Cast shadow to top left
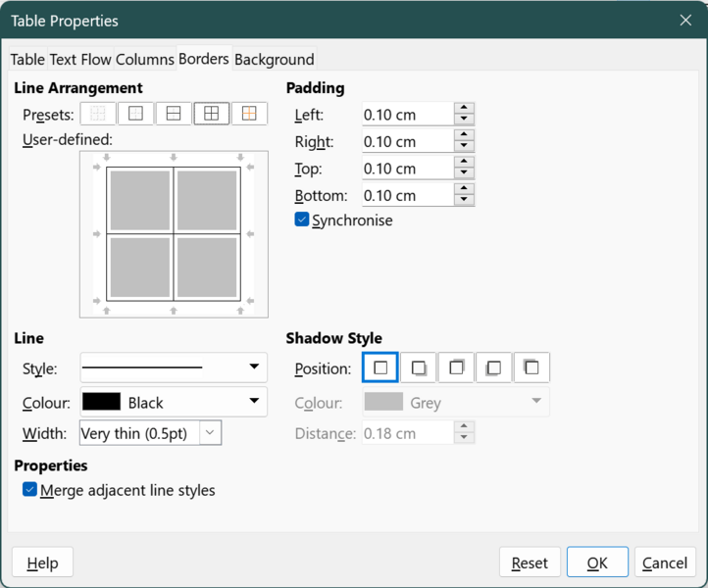This screenshot has height=588, width=708. 531,367
